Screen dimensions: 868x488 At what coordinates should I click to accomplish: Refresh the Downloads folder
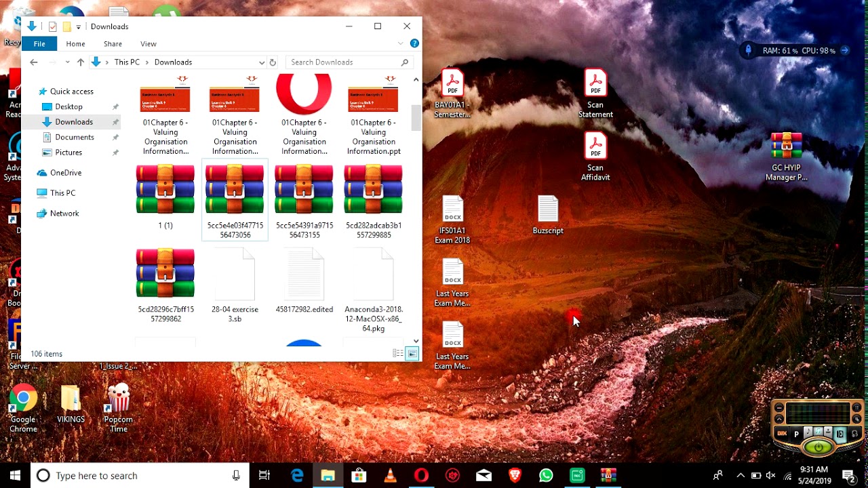point(273,62)
